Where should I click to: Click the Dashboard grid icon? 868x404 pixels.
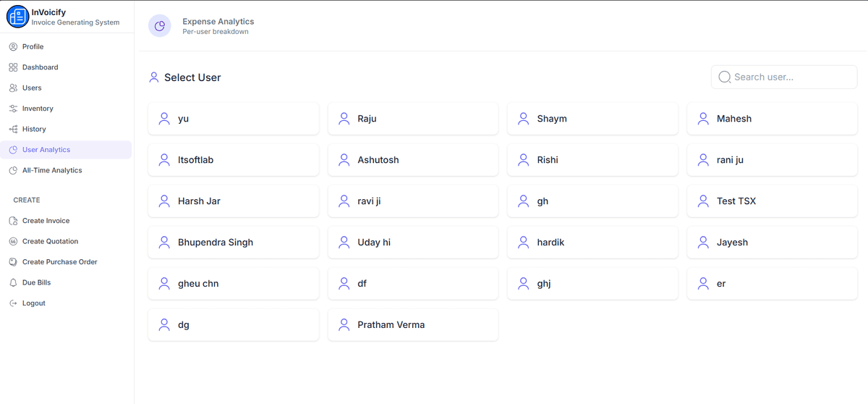(x=13, y=67)
